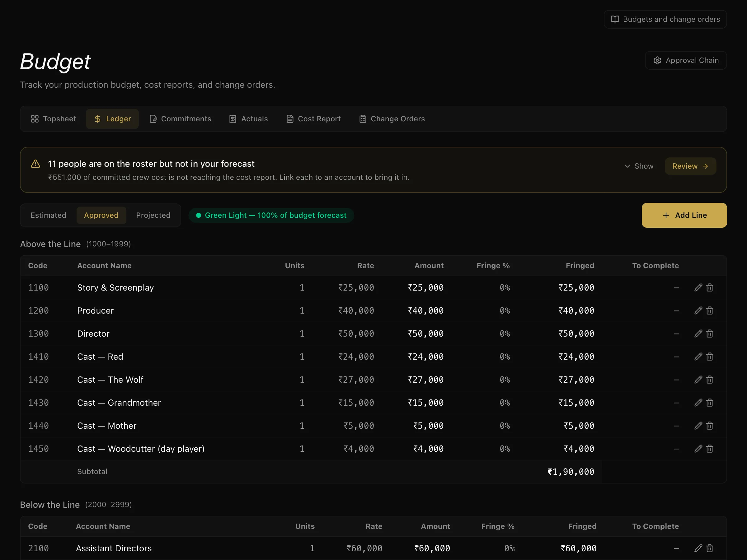Switch to the Estimated budget view

point(48,215)
